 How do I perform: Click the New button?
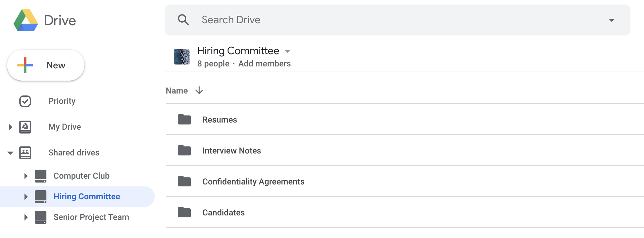(x=45, y=65)
